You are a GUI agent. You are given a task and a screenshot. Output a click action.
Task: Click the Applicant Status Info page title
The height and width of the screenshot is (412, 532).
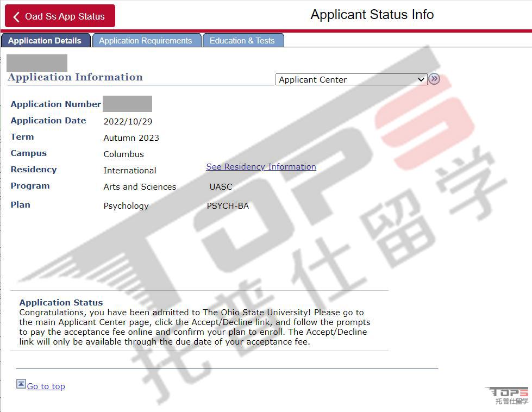(372, 15)
